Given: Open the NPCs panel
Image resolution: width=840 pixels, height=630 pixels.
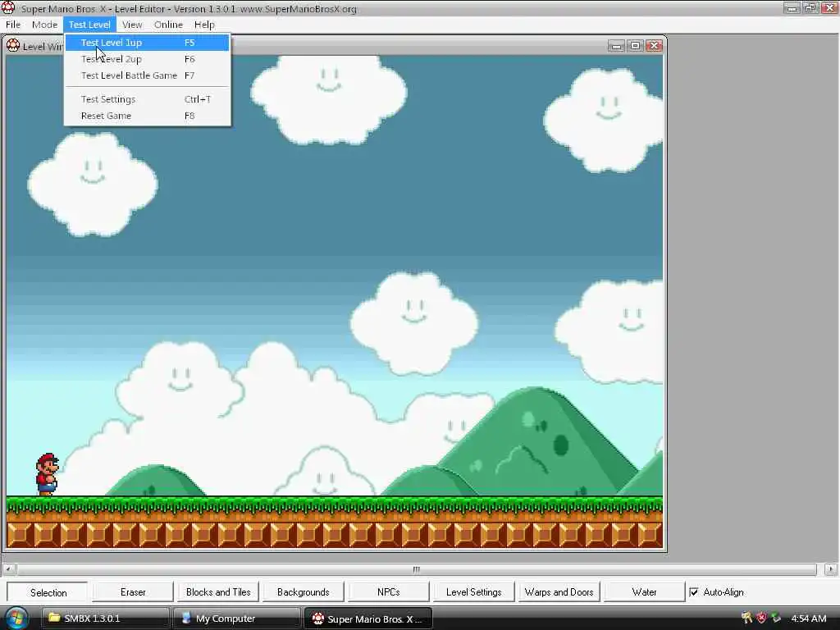Looking at the screenshot, I should click(388, 592).
